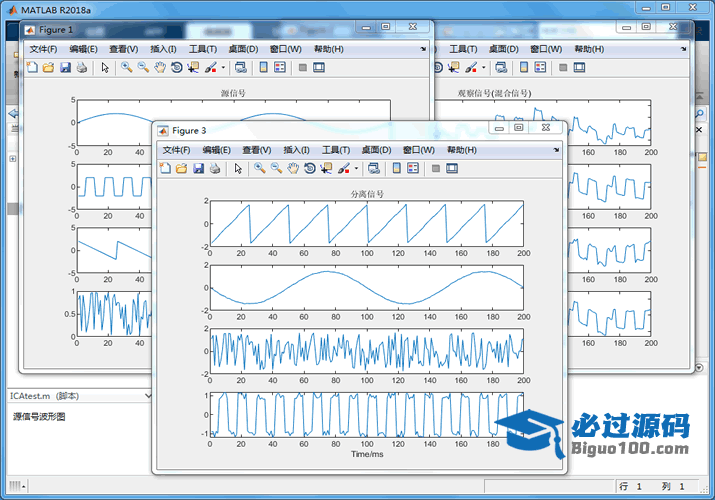Open 查看(V) menu in Figure 3
The height and width of the screenshot is (500, 715).
(257, 150)
